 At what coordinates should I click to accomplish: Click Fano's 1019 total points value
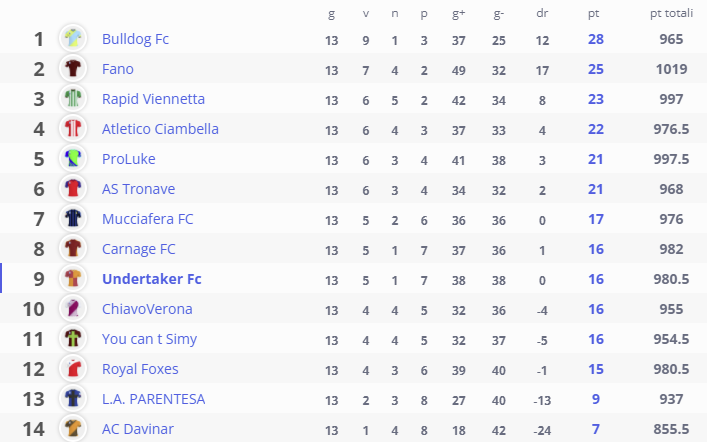tap(671, 69)
